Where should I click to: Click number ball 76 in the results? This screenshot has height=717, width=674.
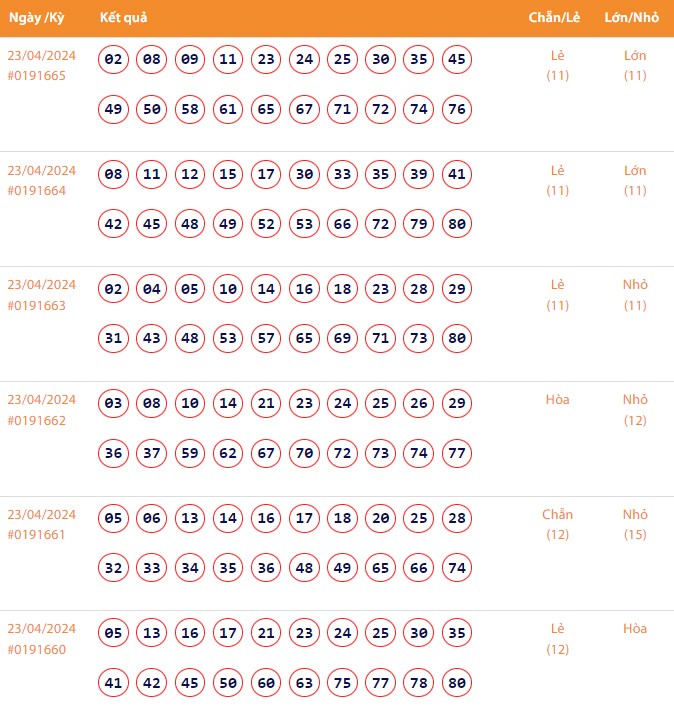tap(457, 109)
